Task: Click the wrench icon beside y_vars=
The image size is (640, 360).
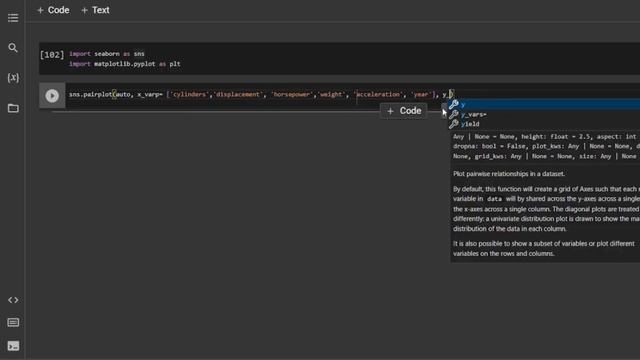Action: pos(453,114)
